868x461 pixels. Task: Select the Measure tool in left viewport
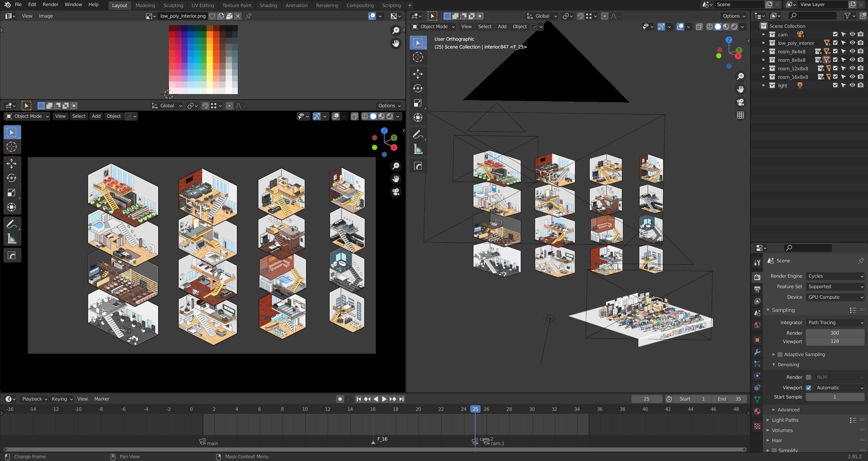(x=12, y=239)
